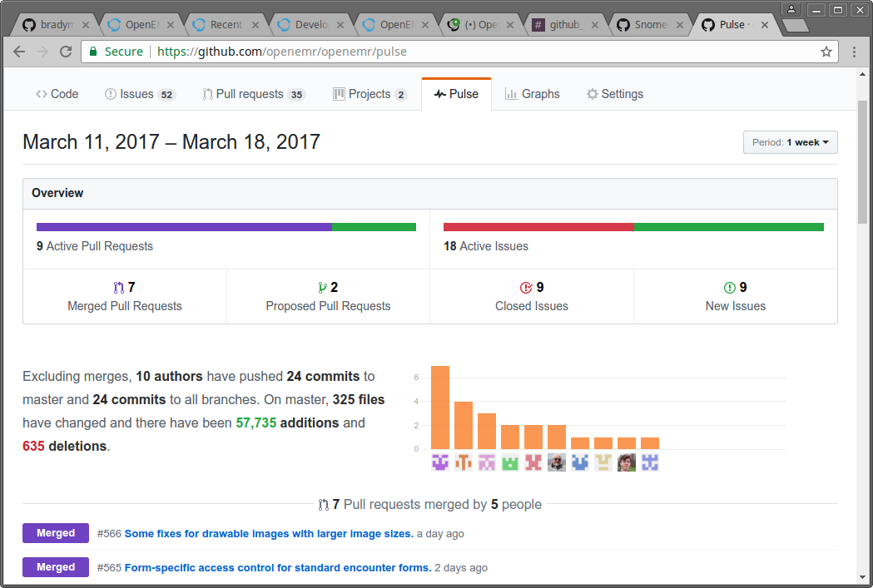Open the 9 New Issues link
Screen dimensions: 873x588
coord(736,297)
